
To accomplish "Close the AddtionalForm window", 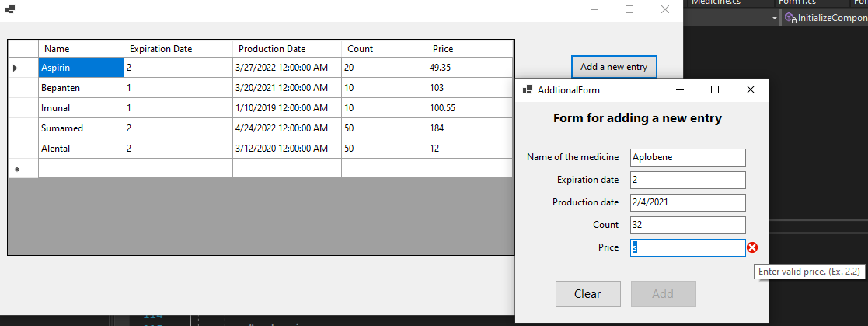I will pyautogui.click(x=751, y=89).
